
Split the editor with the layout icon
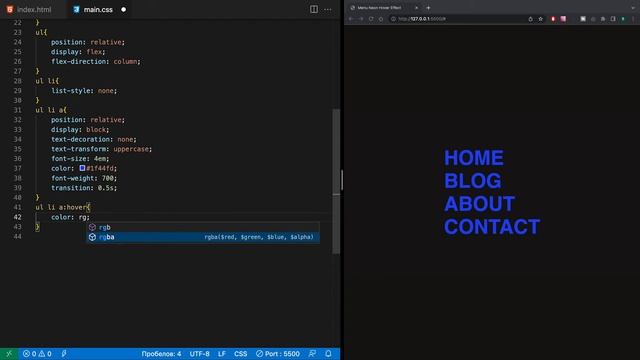pos(313,9)
